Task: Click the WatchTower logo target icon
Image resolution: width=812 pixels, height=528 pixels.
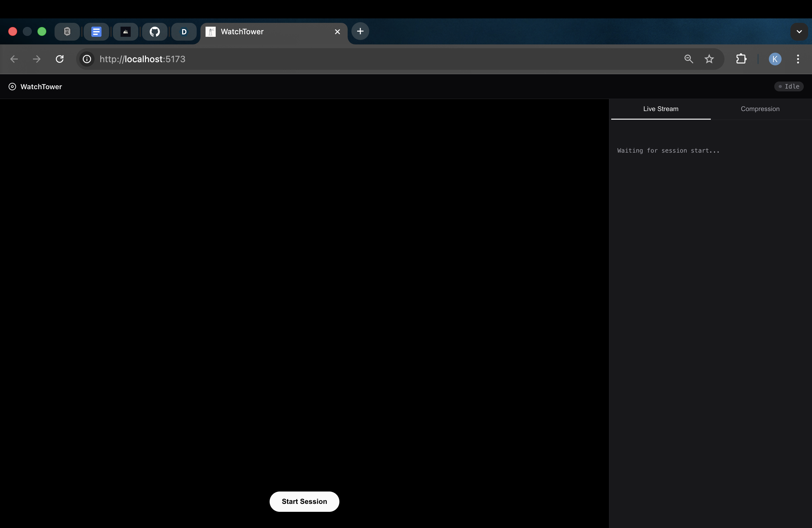Action: (x=12, y=87)
